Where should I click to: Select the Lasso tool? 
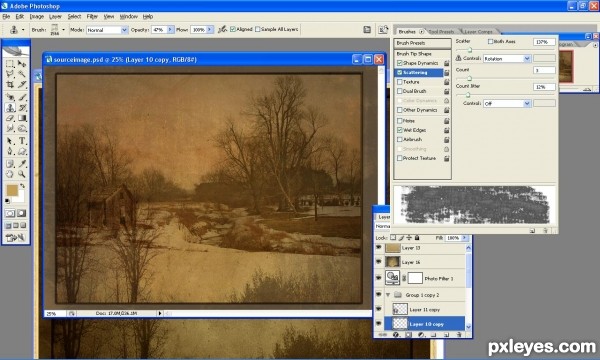[10, 73]
